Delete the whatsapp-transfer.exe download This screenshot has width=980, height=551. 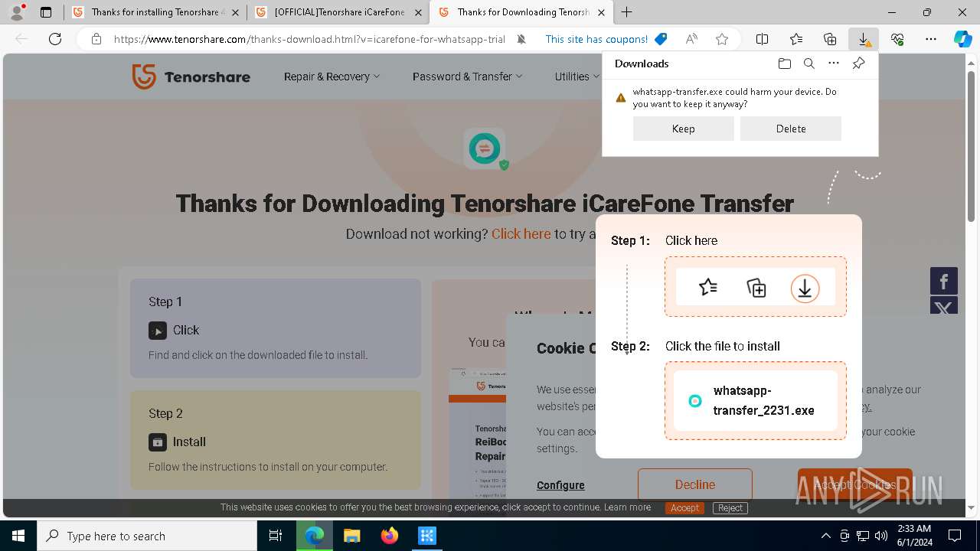tap(791, 129)
